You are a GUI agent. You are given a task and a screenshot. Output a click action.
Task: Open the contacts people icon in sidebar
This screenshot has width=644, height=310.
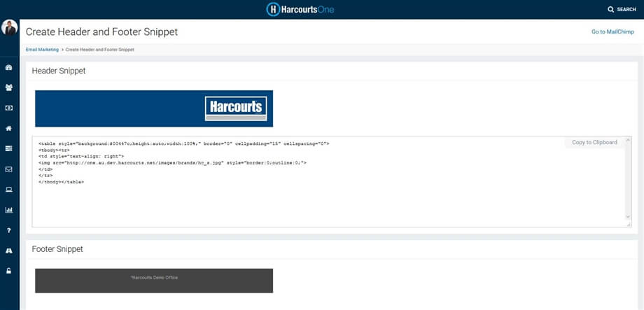(x=8, y=87)
